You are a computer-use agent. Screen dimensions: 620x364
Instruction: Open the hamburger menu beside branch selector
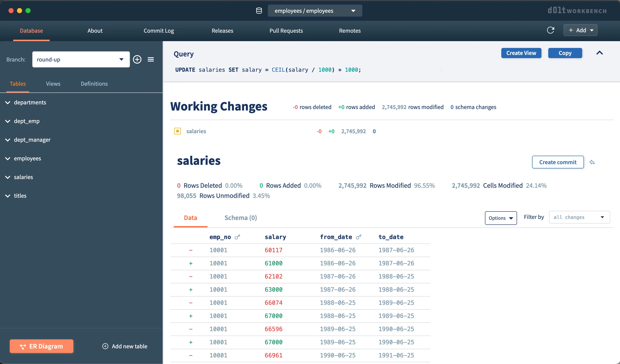[151, 59]
